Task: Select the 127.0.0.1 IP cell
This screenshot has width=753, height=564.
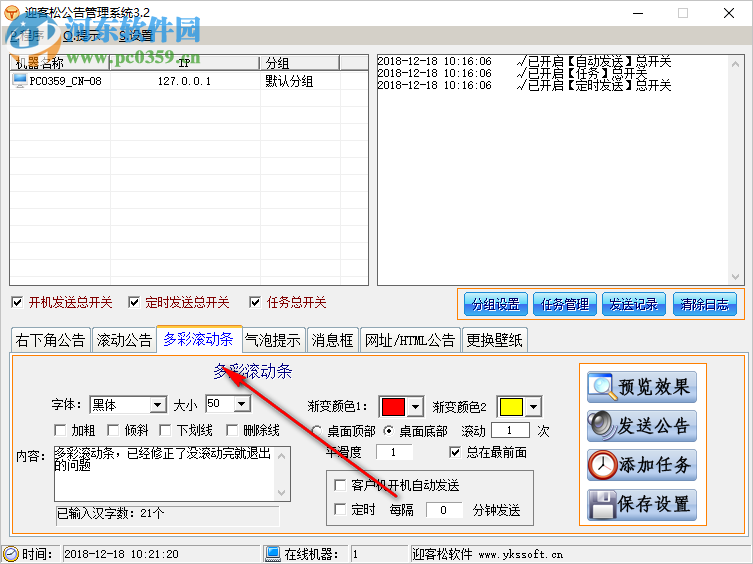Action: [x=184, y=81]
